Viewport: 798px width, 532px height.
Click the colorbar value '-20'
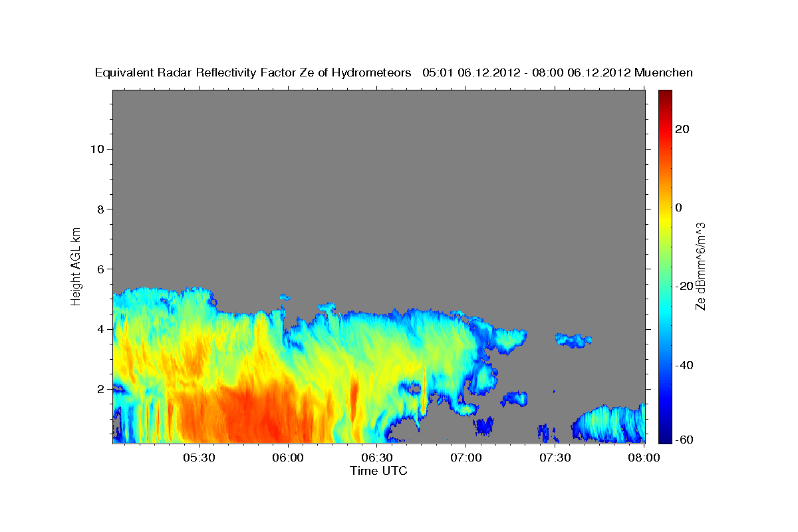(685, 286)
